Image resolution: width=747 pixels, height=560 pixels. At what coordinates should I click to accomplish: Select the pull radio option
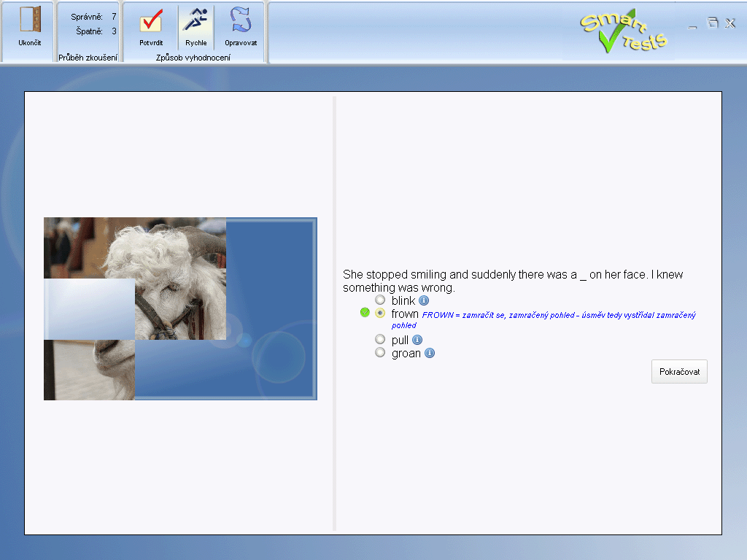coord(379,339)
